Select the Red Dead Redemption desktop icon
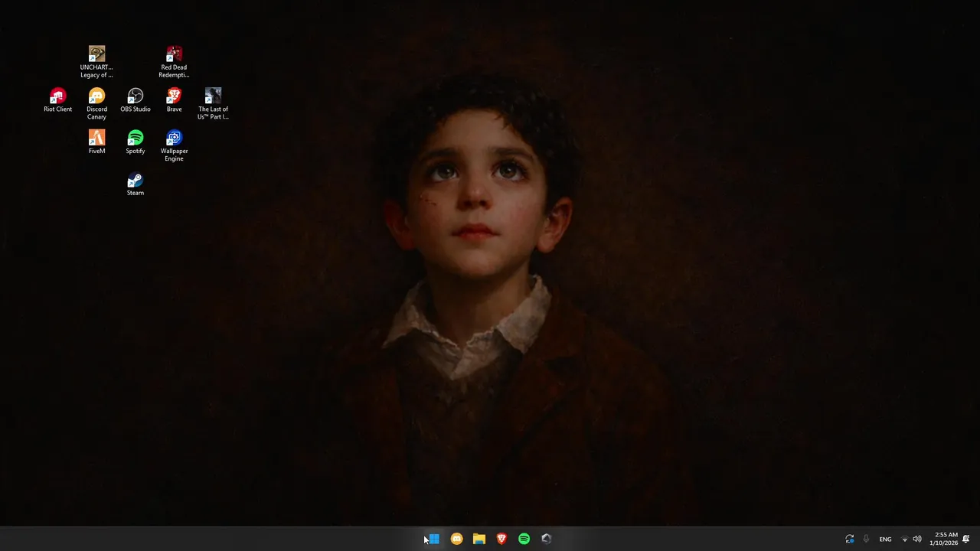 174,62
